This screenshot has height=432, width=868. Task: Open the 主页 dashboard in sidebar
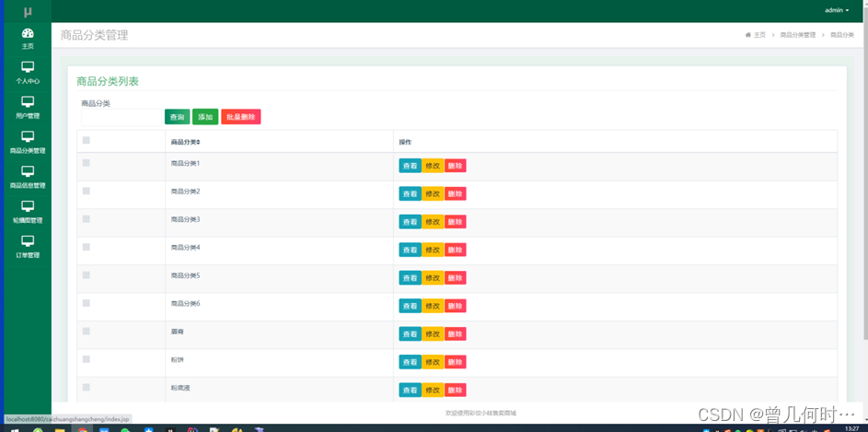point(28,39)
